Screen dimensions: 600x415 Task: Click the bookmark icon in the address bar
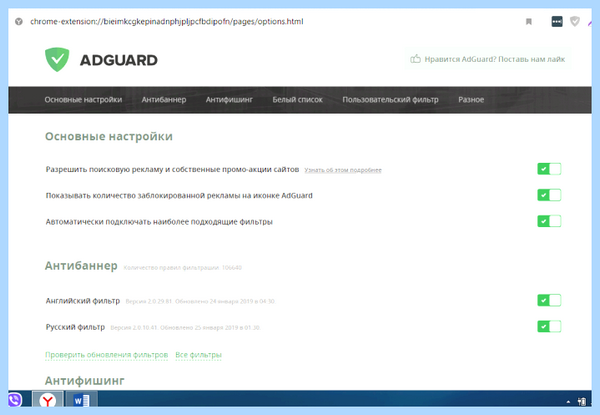(x=529, y=21)
